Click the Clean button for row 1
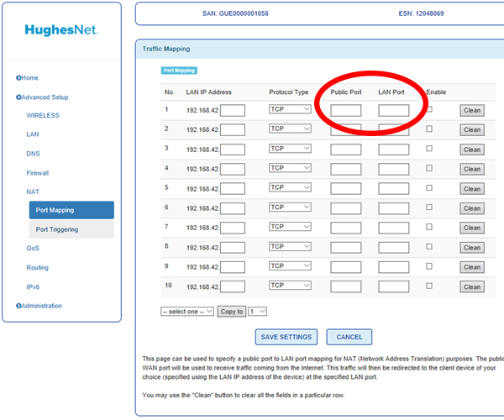Viewport: 504px width, 420px height. click(x=472, y=111)
